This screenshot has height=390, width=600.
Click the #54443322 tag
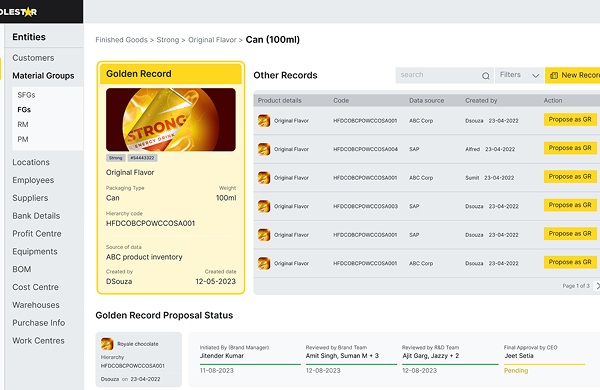coord(142,158)
